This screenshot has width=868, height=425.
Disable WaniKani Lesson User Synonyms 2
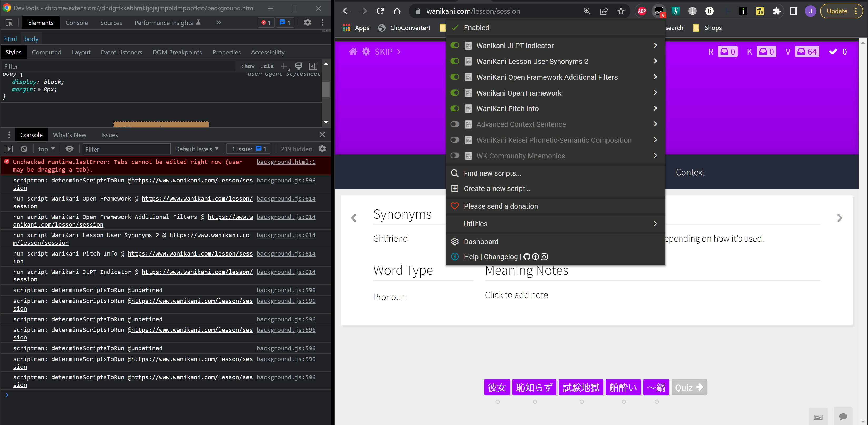(455, 61)
